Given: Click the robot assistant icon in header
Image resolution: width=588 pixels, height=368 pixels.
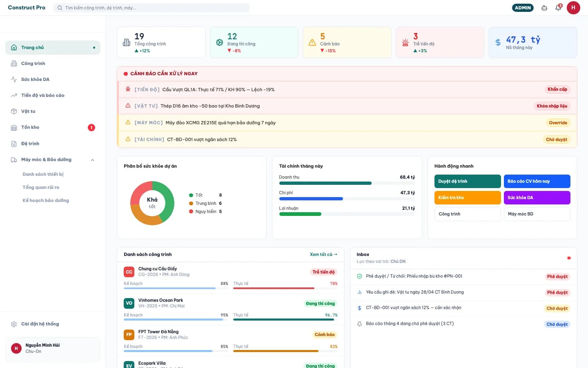Looking at the screenshot, I should 544,8.
